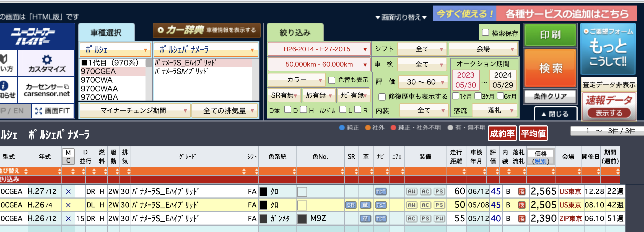Click the red 落札 icon in the 2,565 row
Screen dimensions: 644x232
tap(521, 191)
